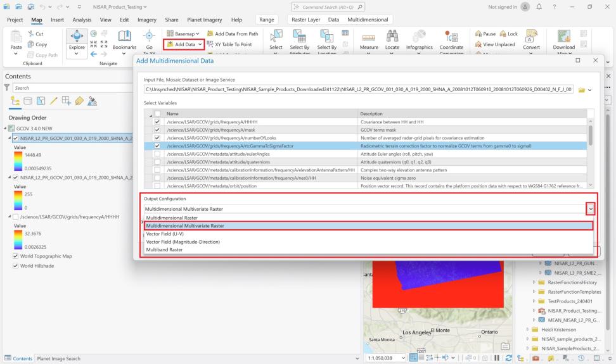616x364 pixels.
Task: Open the Download Map tool
Action: (x=564, y=41)
